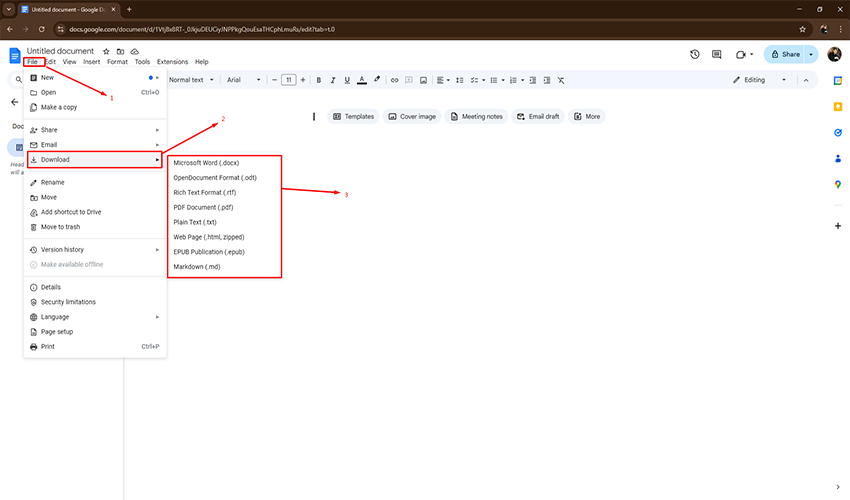Viewport: 850px width, 500px height.
Task: Star the Untitled document
Action: (106, 52)
